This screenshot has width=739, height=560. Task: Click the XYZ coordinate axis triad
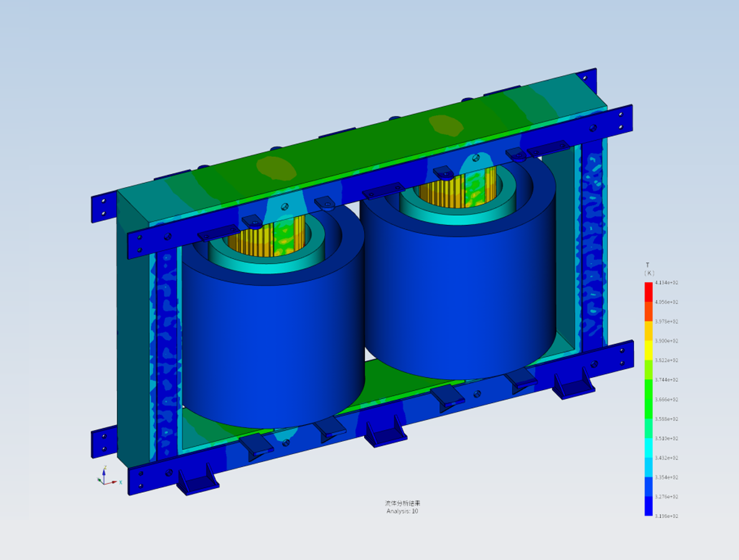pos(105,478)
